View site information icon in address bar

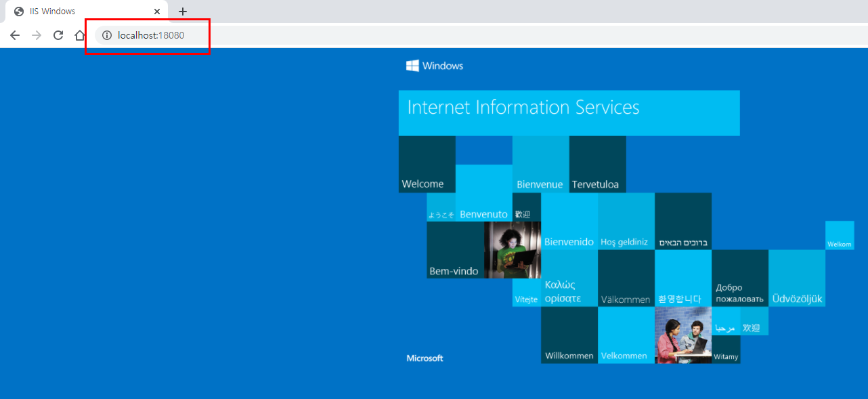coord(106,35)
